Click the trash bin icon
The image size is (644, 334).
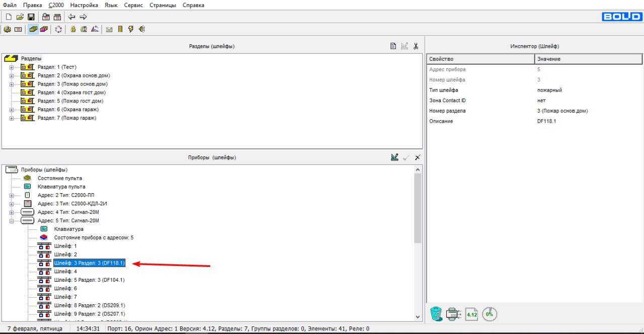(x=436, y=314)
